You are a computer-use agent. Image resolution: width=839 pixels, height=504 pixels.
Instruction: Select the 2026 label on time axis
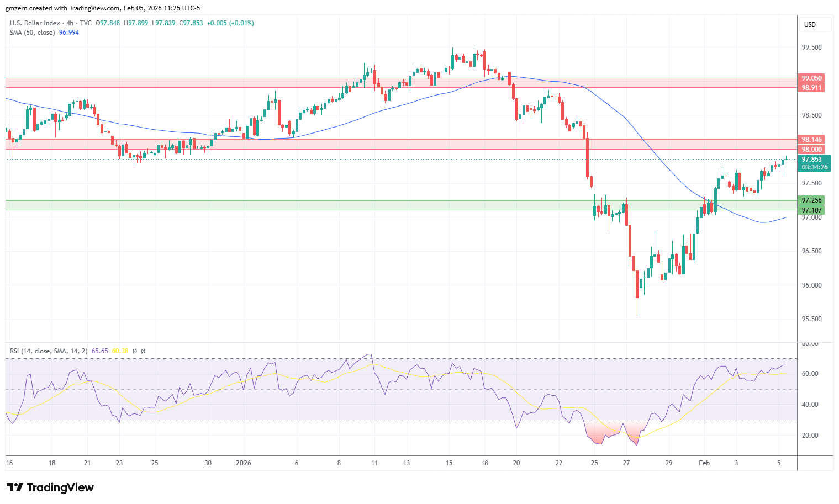click(243, 463)
